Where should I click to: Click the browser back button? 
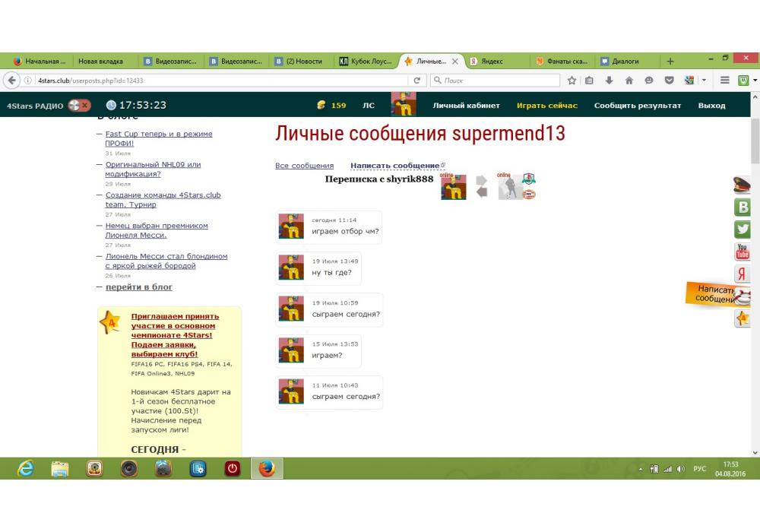tap(11, 81)
